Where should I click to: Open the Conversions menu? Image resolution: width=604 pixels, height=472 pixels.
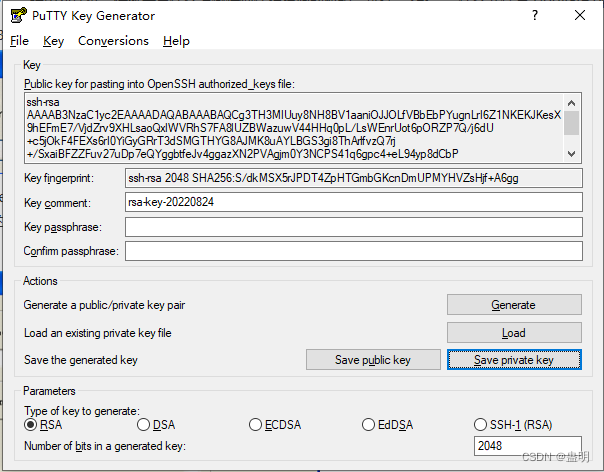[x=113, y=41]
